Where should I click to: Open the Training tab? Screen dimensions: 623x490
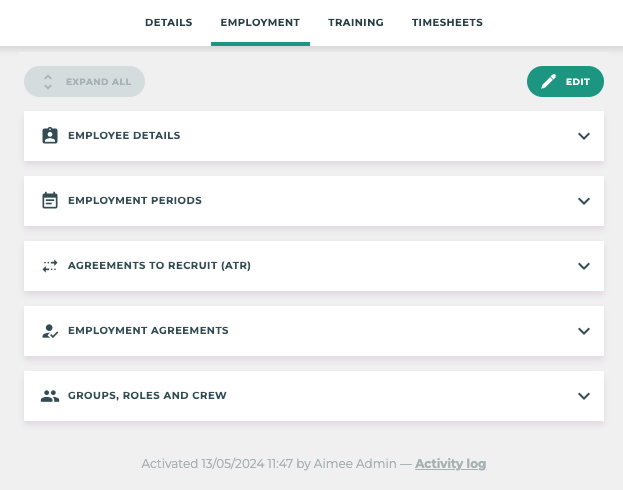coord(355,23)
